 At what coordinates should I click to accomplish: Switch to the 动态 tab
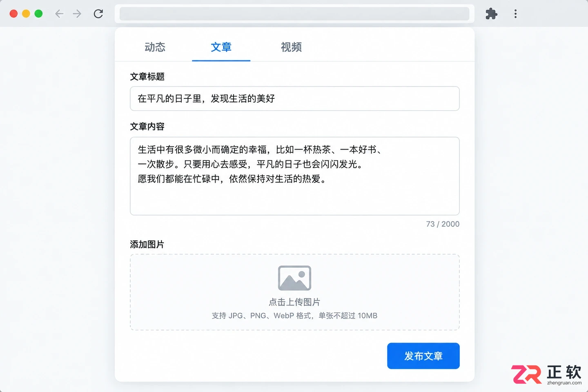click(155, 47)
